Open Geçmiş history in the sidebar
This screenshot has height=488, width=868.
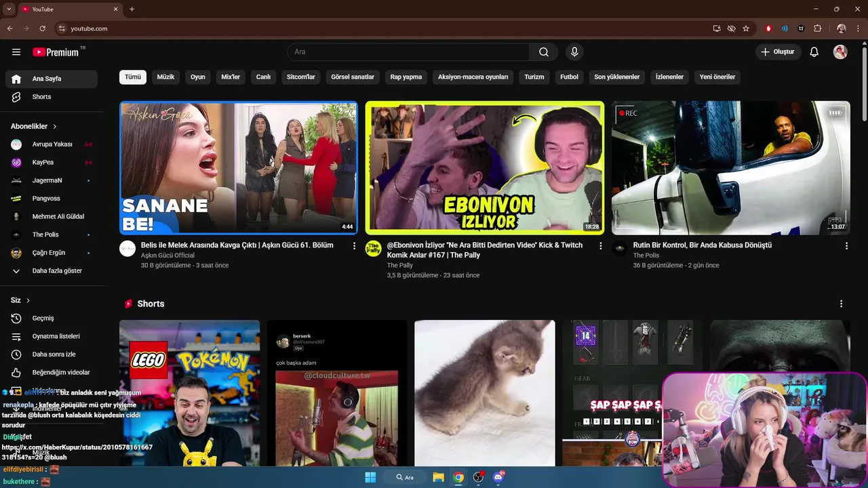(x=52, y=319)
